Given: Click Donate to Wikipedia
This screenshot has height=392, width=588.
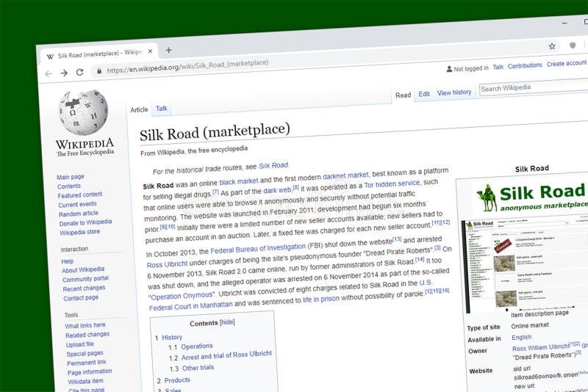Looking at the screenshot, I should (85, 222).
